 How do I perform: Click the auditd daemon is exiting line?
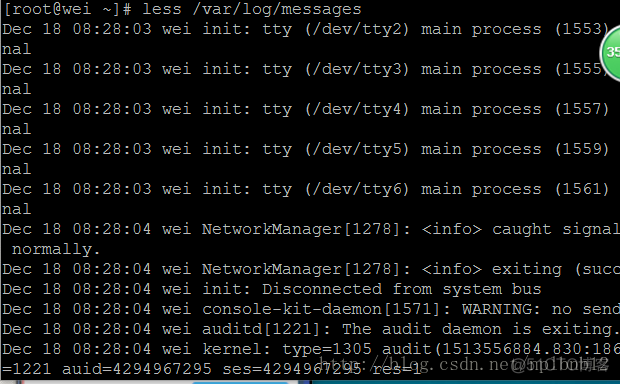[311, 329]
